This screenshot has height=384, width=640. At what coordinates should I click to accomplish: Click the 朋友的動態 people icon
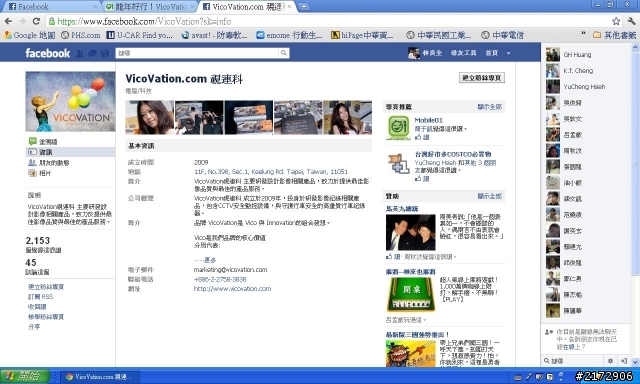[32, 162]
